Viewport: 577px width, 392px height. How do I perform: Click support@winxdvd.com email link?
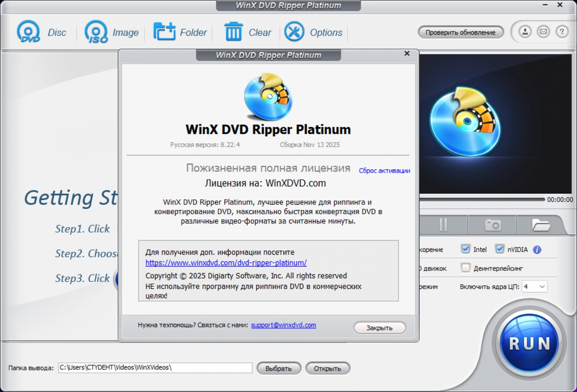click(284, 325)
